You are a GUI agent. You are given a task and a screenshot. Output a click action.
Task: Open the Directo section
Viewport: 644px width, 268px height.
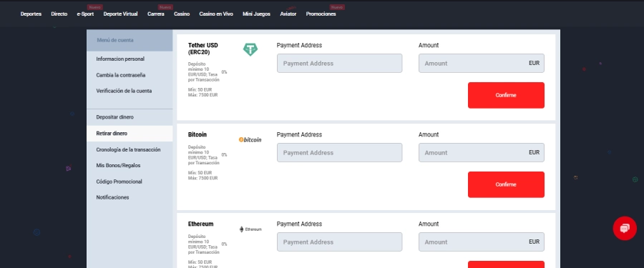pyautogui.click(x=59, y=14)
